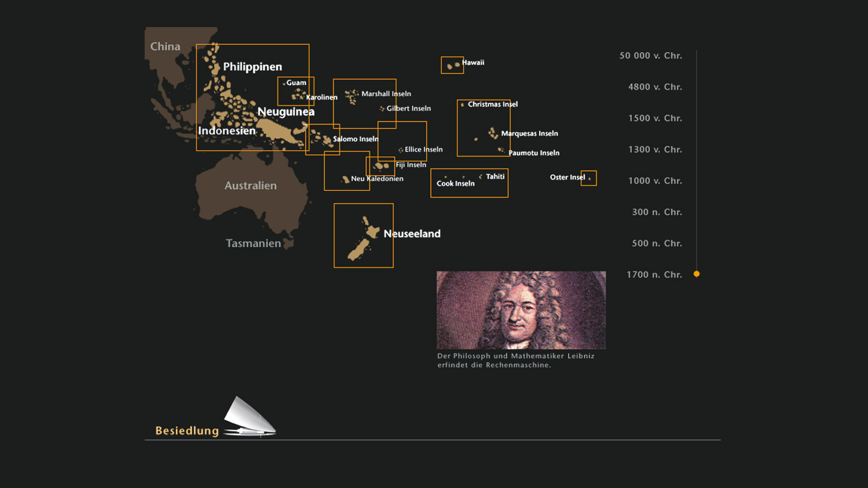Click the Marshall Inseln region box
The height and width of the screenshot is (488, 868).
(x=364, y=103)
